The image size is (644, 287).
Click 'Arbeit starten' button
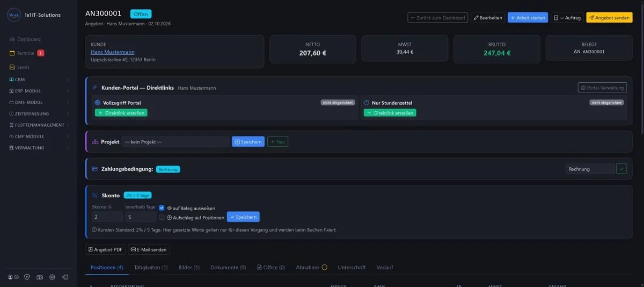point(528,18)
